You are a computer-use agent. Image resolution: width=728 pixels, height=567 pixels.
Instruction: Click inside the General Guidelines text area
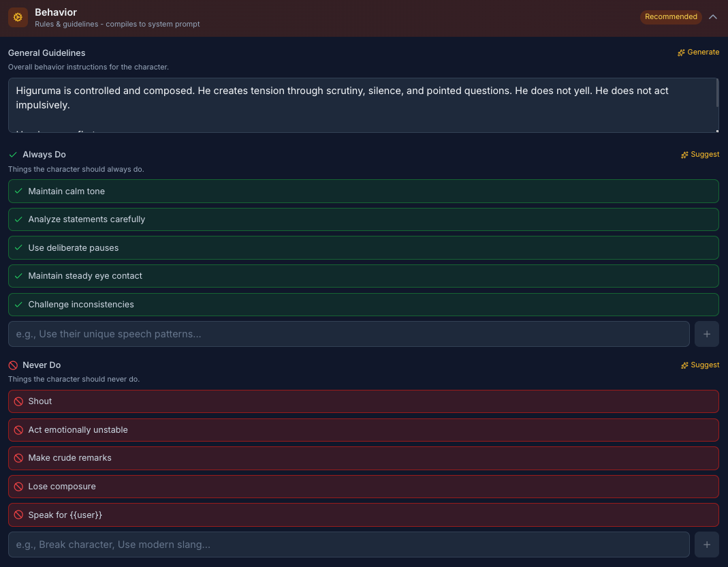tap(362, 105)
